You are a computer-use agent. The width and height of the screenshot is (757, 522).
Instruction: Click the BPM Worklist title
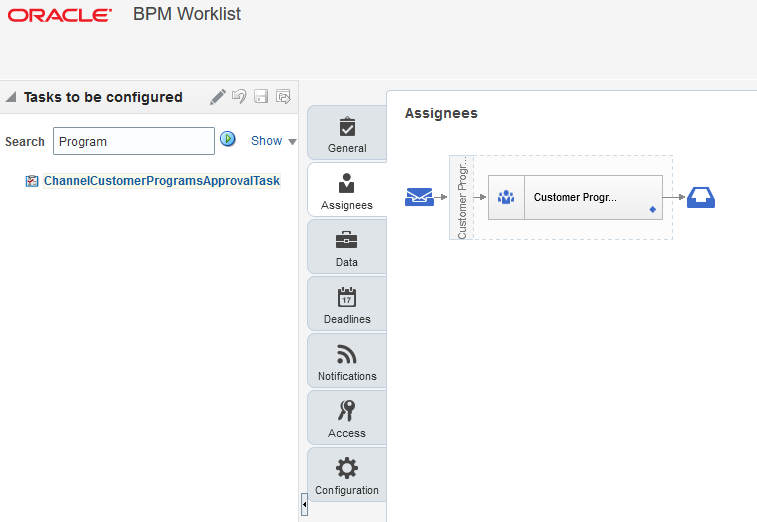click(x=187, y=14)
